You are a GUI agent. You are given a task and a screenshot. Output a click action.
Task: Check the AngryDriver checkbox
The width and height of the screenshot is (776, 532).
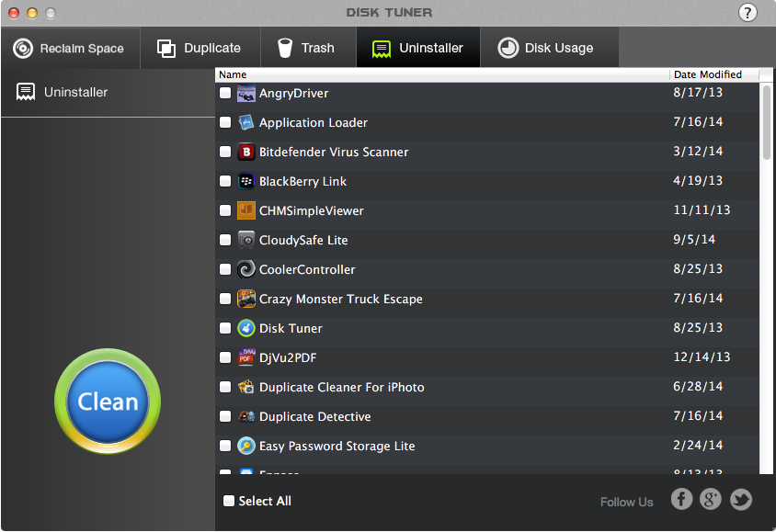[225, 93]
